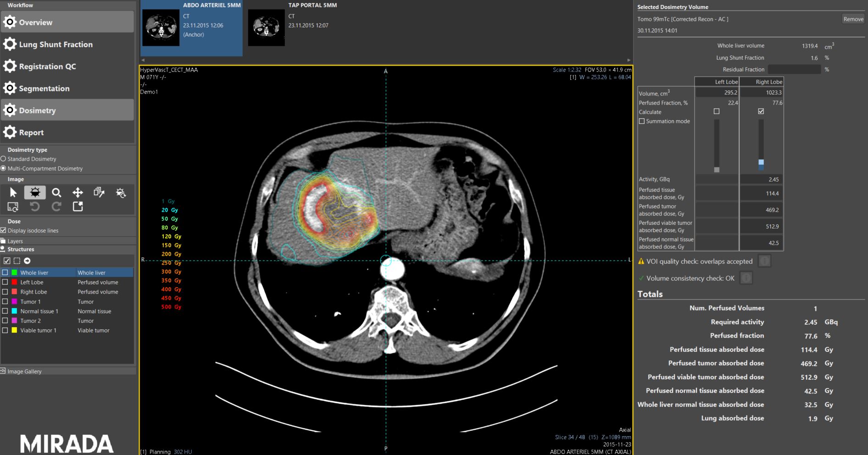Uncheck Display isodose lines
Screen dimensions: 868x455
click(4, 230)
